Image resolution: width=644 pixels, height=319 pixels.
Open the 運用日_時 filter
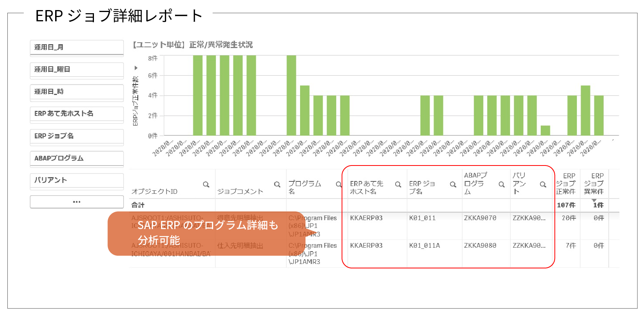(x=77, y=92)
